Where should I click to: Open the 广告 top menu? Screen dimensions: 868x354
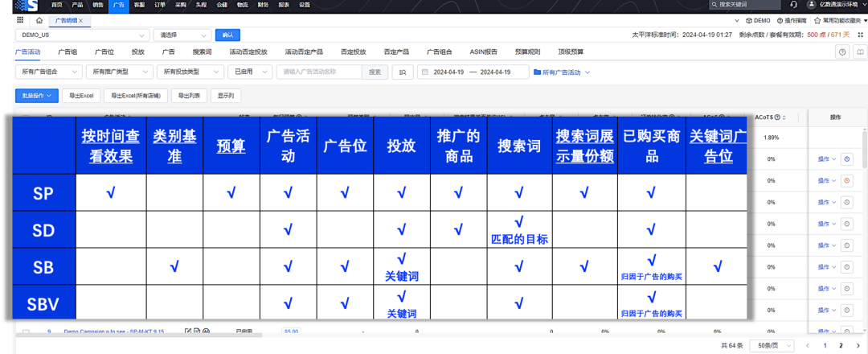[x=118, y=5]
